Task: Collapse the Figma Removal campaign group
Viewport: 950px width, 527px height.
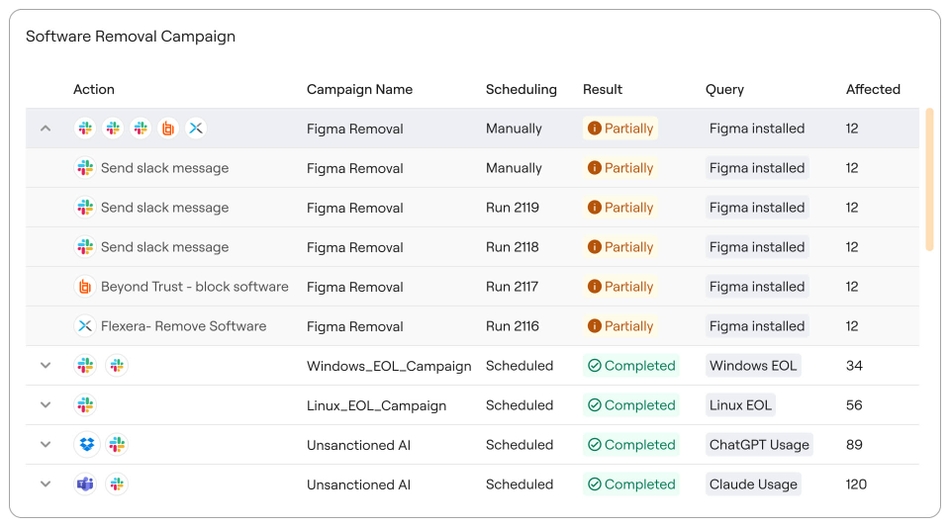Action: (45, 128)
